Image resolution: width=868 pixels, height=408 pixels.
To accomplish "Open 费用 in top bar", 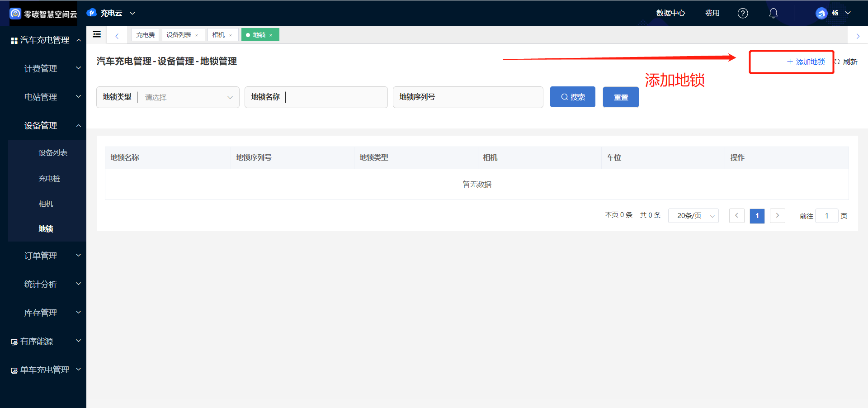I will [712, 13].
